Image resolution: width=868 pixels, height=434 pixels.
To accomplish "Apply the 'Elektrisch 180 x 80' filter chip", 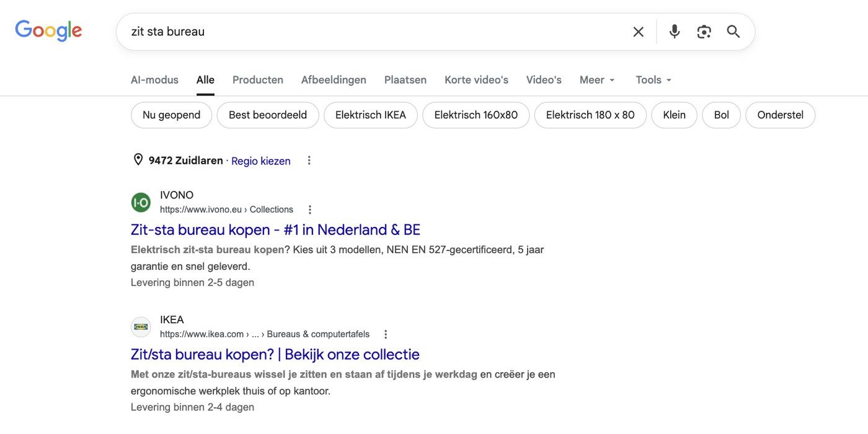I will click(590, 115).
